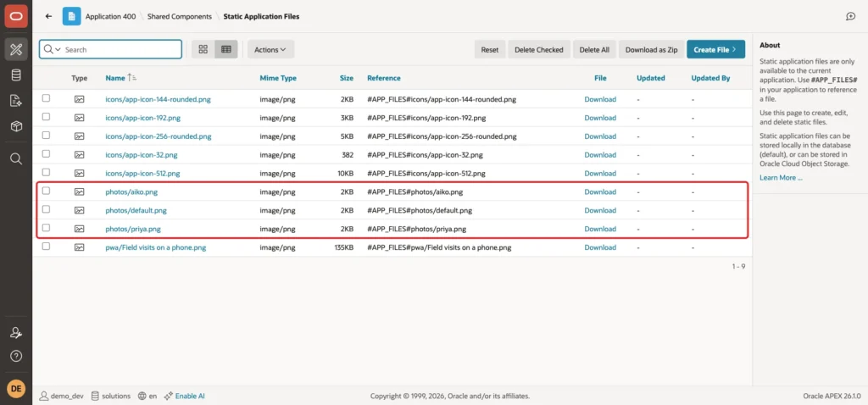Click the image type icon for app-icon-192.png

[79, 118]
